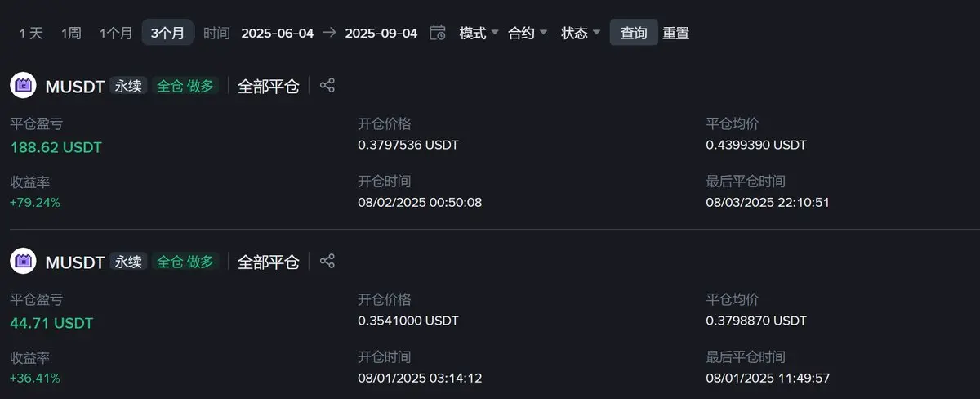The width and height of the screenshot is (980, 399).
Task: Expand the 模式 dropdown
Action: [x=479, y=33]
